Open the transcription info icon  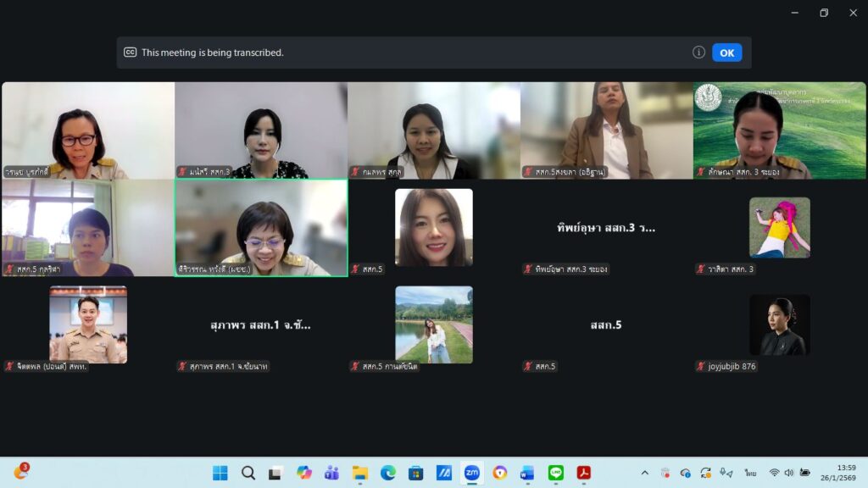(x=698, y=53)
